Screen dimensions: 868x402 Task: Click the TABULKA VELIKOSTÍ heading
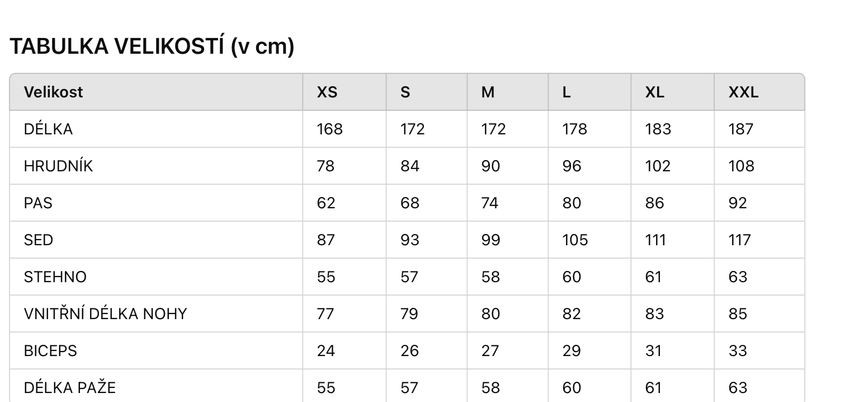(x=152, y=46)
